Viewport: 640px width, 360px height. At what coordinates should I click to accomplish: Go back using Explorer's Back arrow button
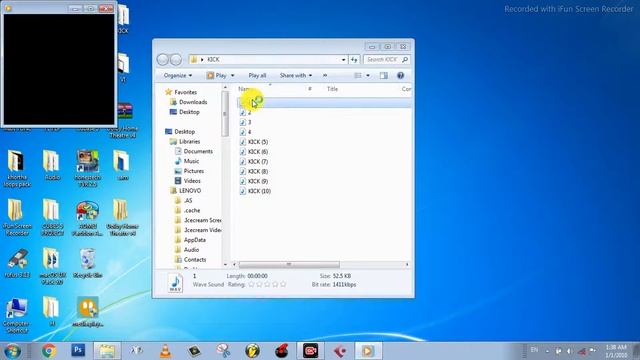pos(162,60)
